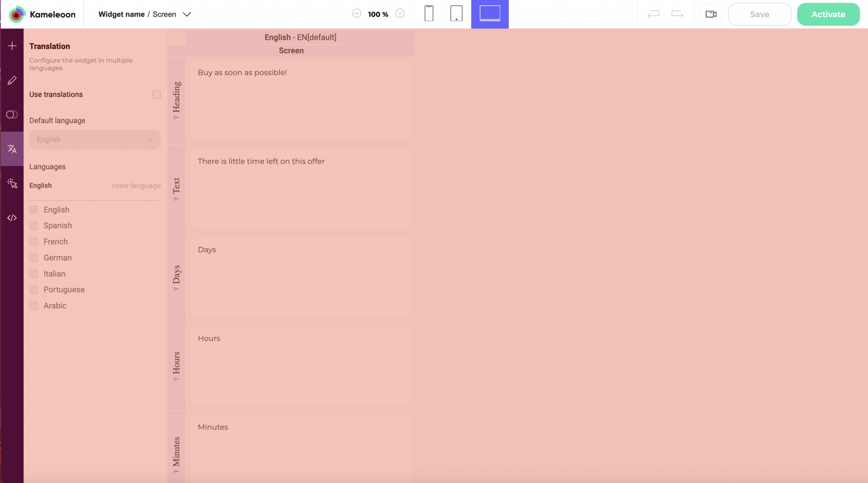Switch to mobile device preview
The width and height of the screenshot is (868, 483).
(429, 14)
